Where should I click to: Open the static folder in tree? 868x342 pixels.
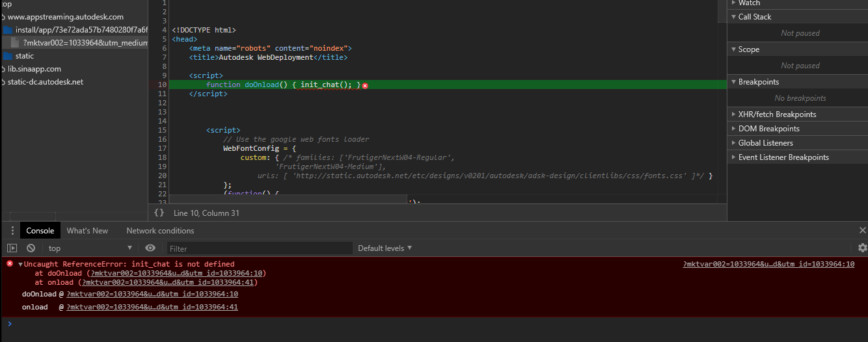click(x=25, y=56)
